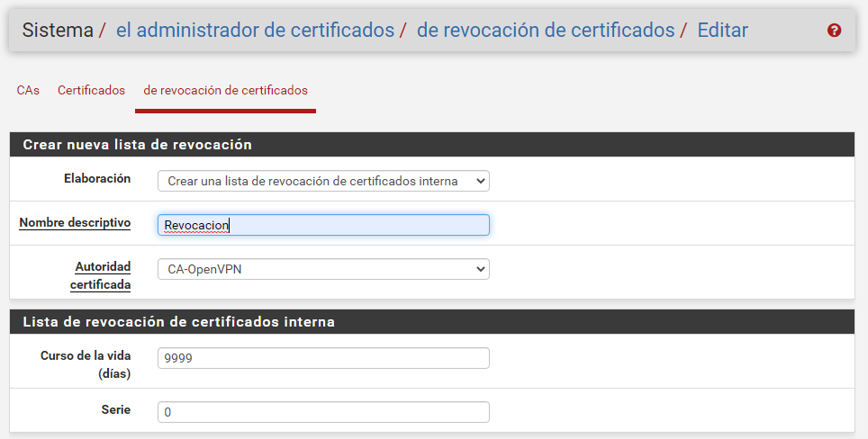Select the 'de revocación de certificados' tab
Image resolution: width=868 pixels, height=439 pixels.
[225, 91]
